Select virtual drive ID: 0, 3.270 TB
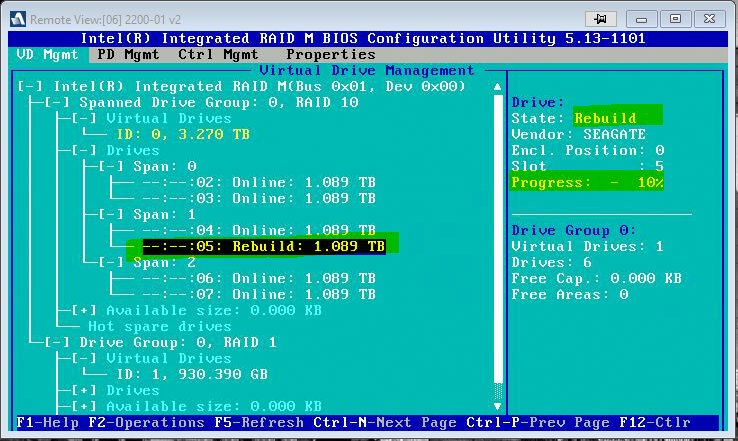 tap(183, 135)
